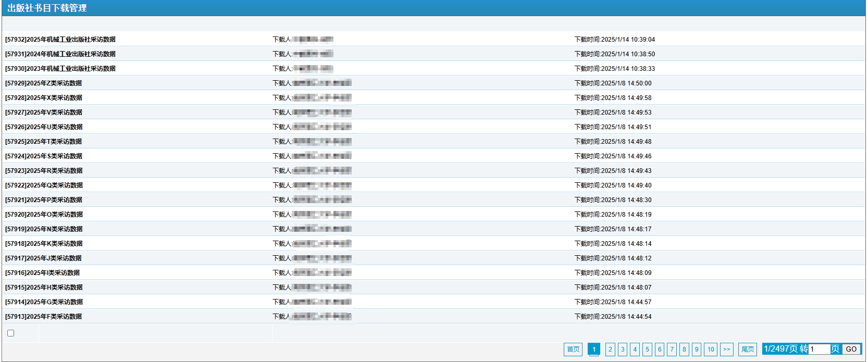Open page 7 of results
Viewport: 868px width, 362px height.
(x=672, y=349)
